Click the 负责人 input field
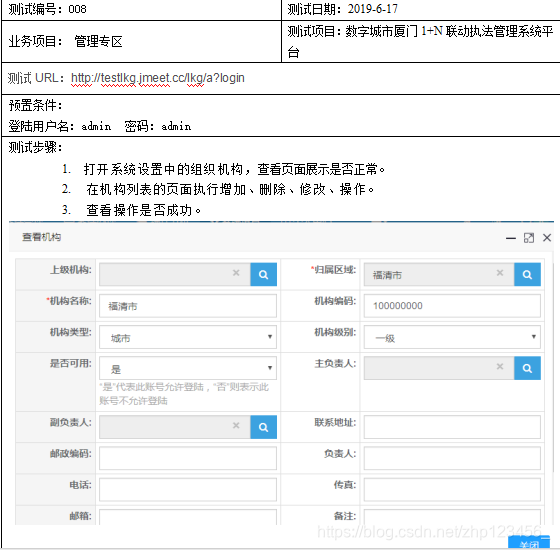 [452, 458]
